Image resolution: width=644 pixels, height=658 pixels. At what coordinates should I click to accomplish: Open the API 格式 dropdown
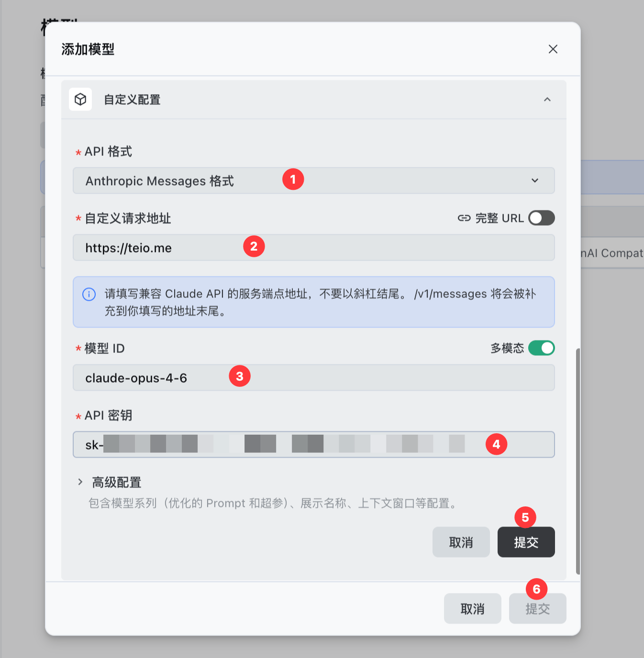313,181
